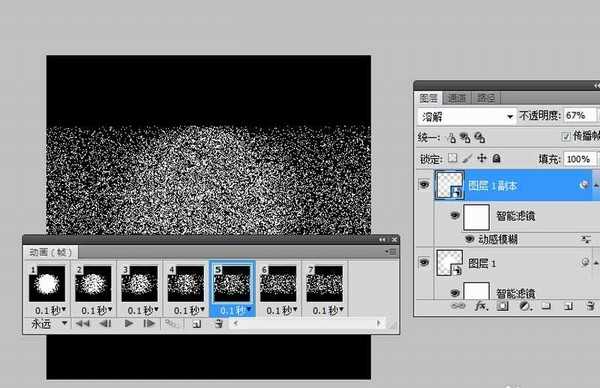Switch to the 通道 tab
Screen dimensions: 600x388
457,98
